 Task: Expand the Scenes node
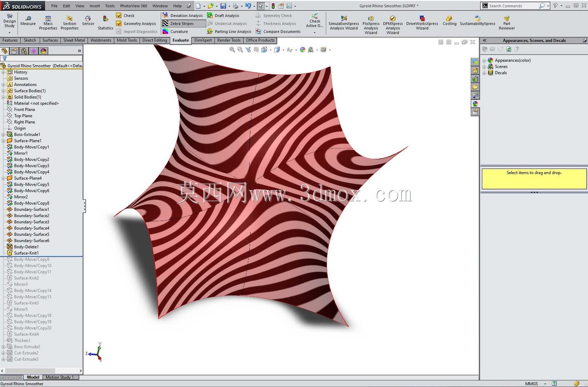[x=484, y=67]
